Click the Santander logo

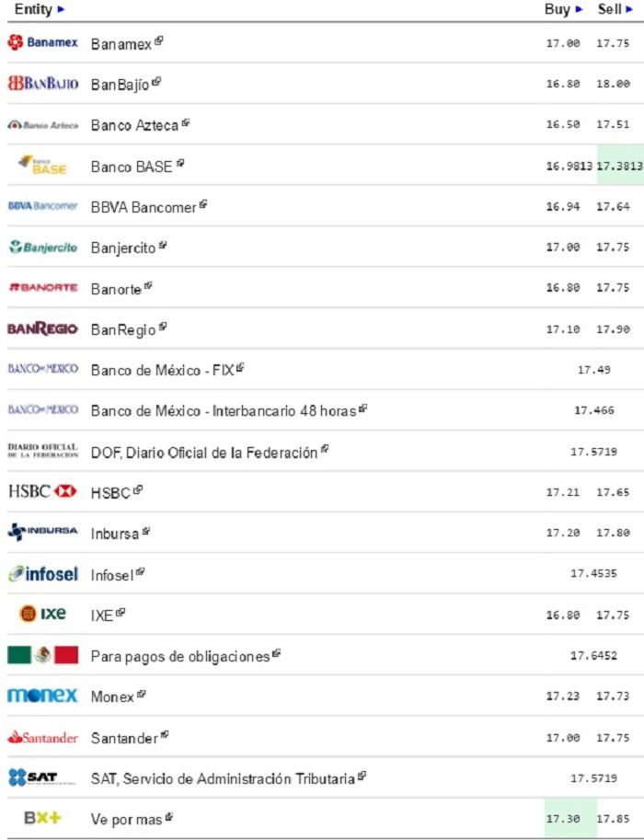[x=42, y=737]
